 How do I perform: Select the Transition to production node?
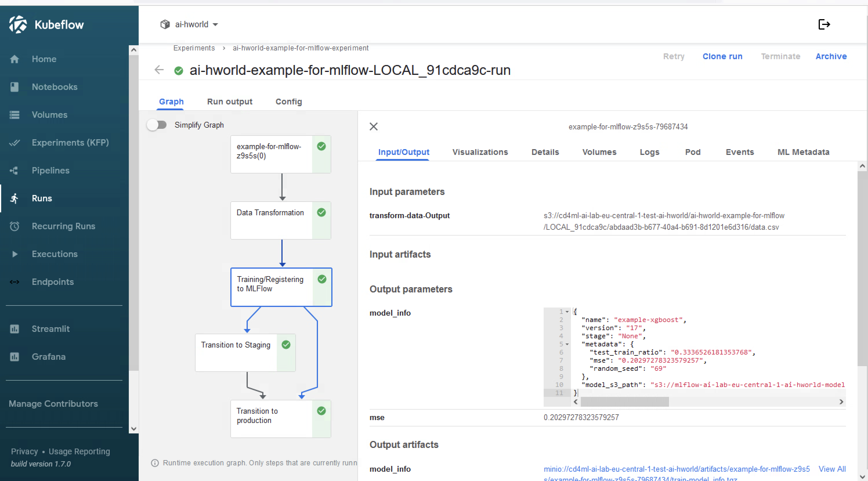coord(280,419)
